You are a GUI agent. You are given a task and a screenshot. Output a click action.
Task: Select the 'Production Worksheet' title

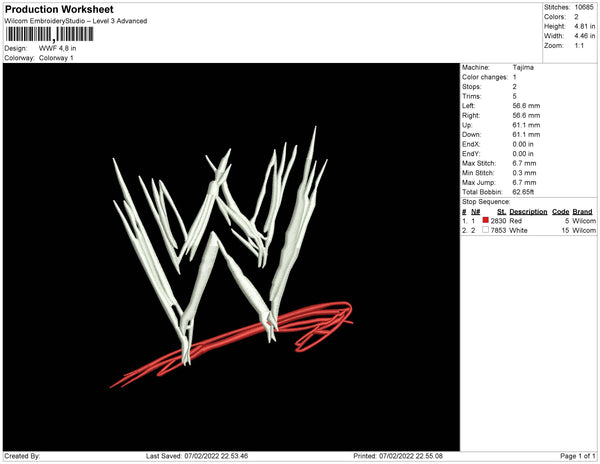pos(59,9)
